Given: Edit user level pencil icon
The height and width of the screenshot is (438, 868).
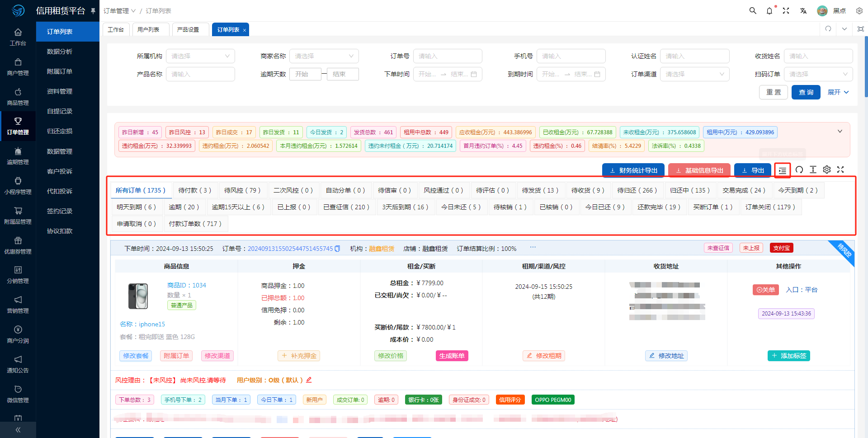Looking at the screenshot, I should pos(309,380).
